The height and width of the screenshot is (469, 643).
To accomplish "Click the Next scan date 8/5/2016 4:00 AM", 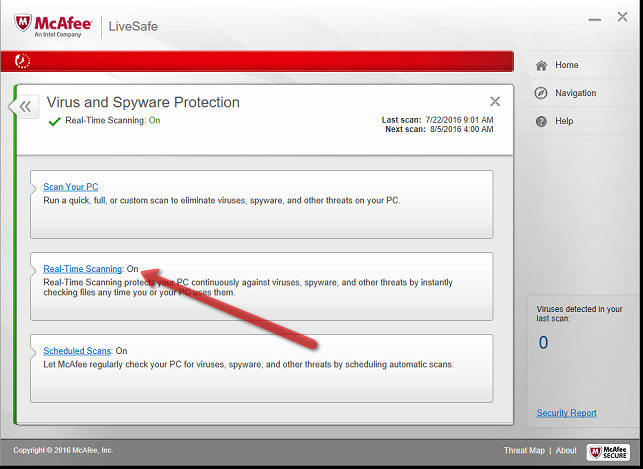I will (461, 129).
